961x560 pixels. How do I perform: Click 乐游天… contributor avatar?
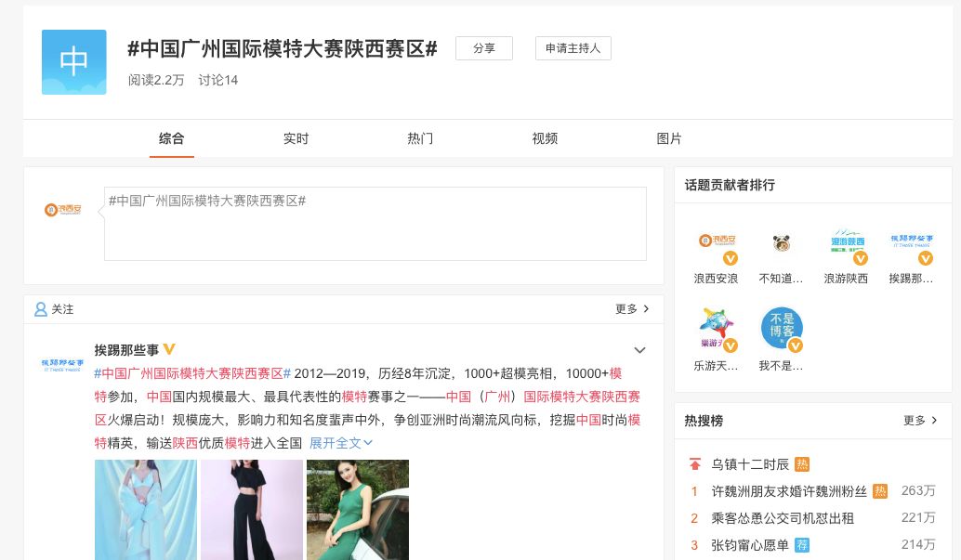pos(717,329)
